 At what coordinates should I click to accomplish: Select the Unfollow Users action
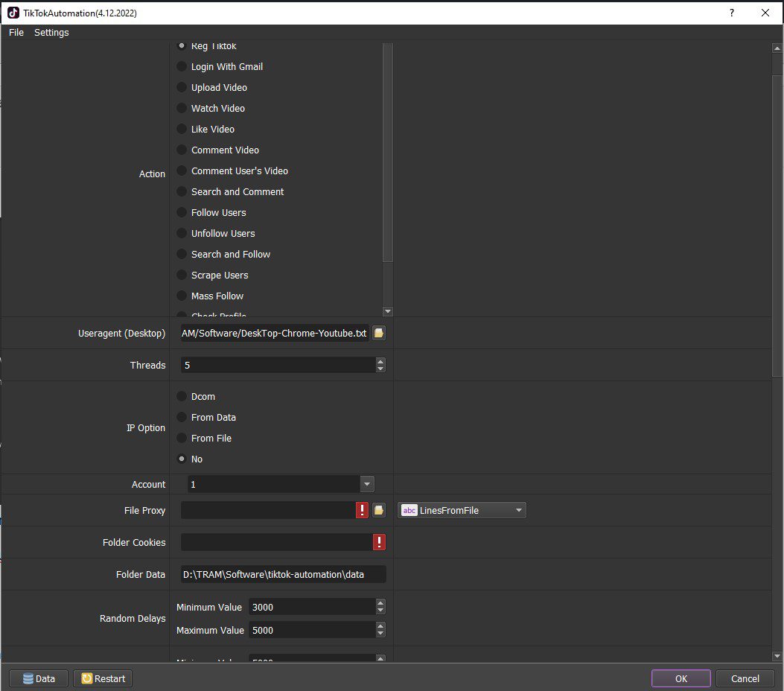pyautogui.click(x=216, y=234)
